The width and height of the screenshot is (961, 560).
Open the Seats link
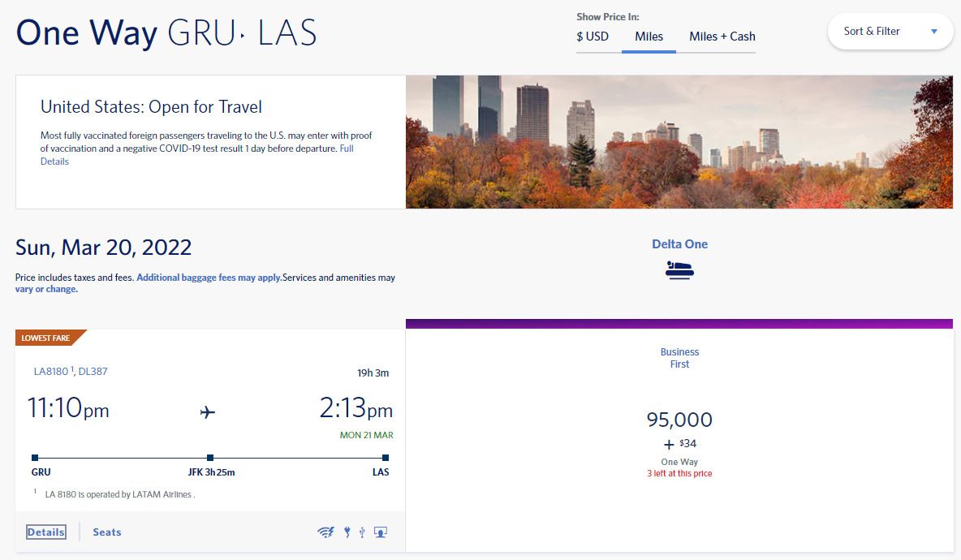pos(106,532)
